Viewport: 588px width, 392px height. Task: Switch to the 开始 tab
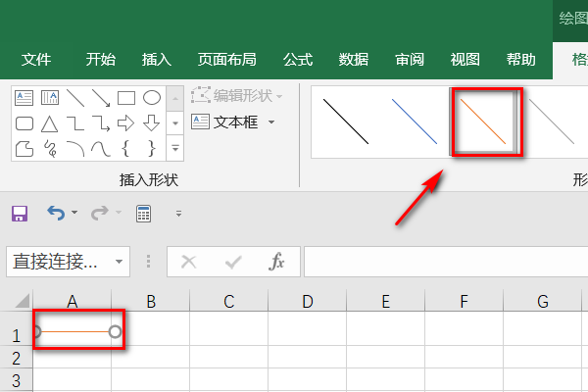click(x=101, y=60)
